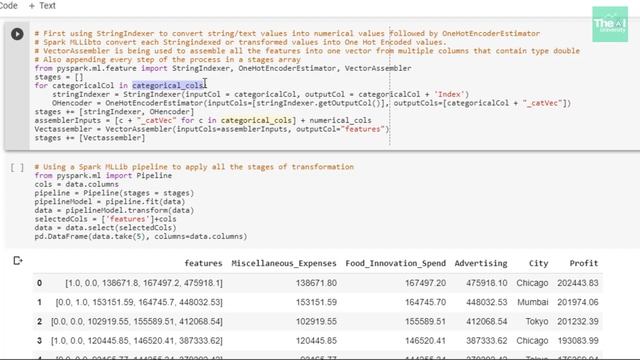Click the Advertising value 387333.62
640x360 pixels.
(x=487, y=340)
